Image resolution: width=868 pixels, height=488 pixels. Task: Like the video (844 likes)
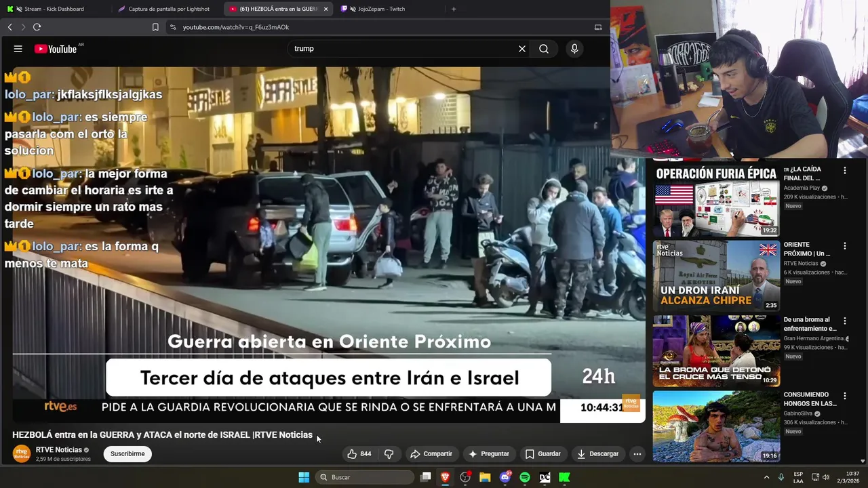click(x=359, y=454)
